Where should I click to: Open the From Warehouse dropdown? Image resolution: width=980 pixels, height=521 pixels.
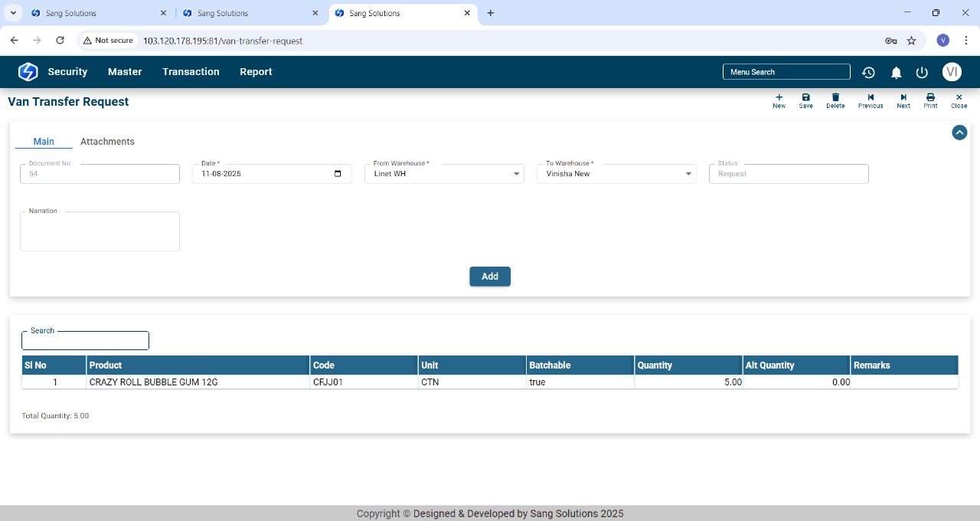click(x=516, y=174)
